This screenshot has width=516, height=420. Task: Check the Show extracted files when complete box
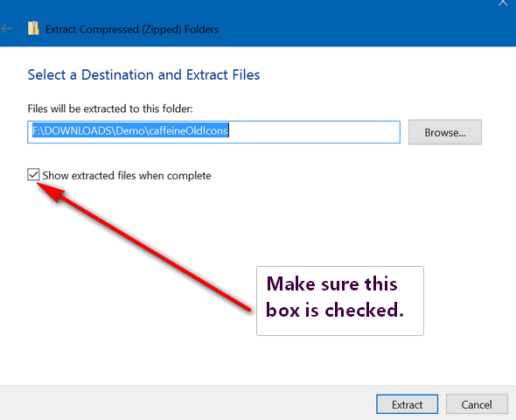tap(33, 175)
